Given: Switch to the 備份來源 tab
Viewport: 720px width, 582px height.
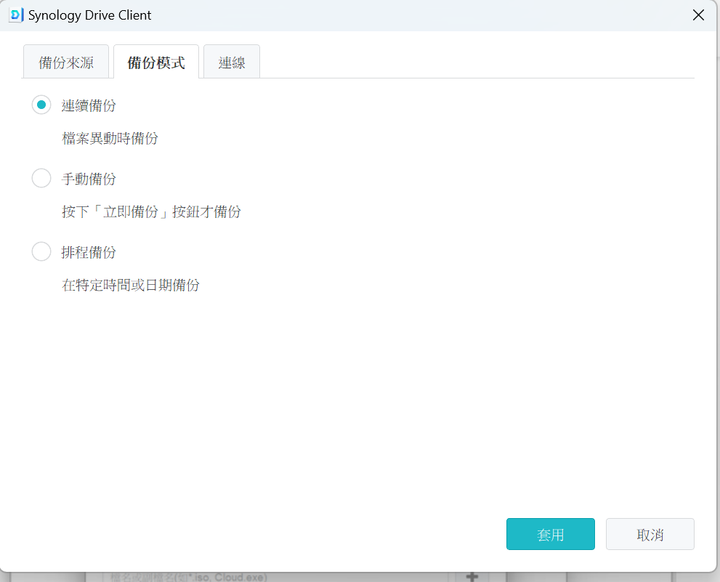Looking at the screenshot, I should pos(66,62).
